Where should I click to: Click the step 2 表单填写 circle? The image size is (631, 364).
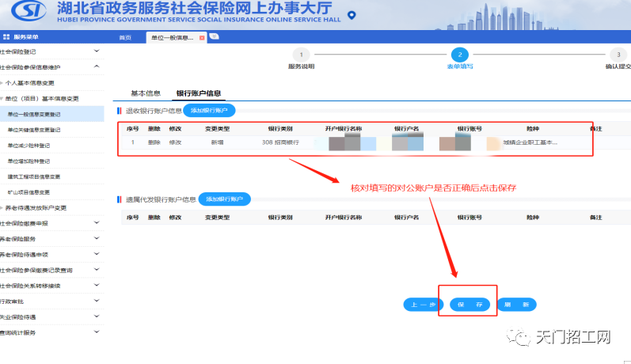point(459,55)
